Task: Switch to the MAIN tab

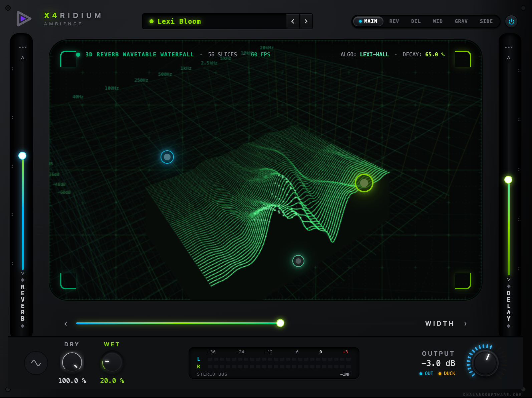Action: click(368, 21)
